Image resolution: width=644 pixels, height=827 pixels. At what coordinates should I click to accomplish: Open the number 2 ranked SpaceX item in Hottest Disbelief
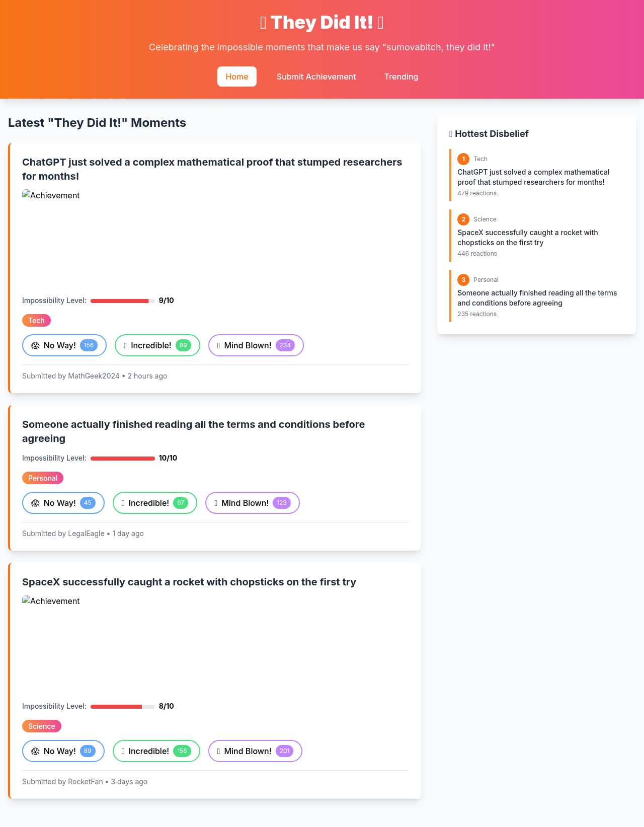[527, 238]
